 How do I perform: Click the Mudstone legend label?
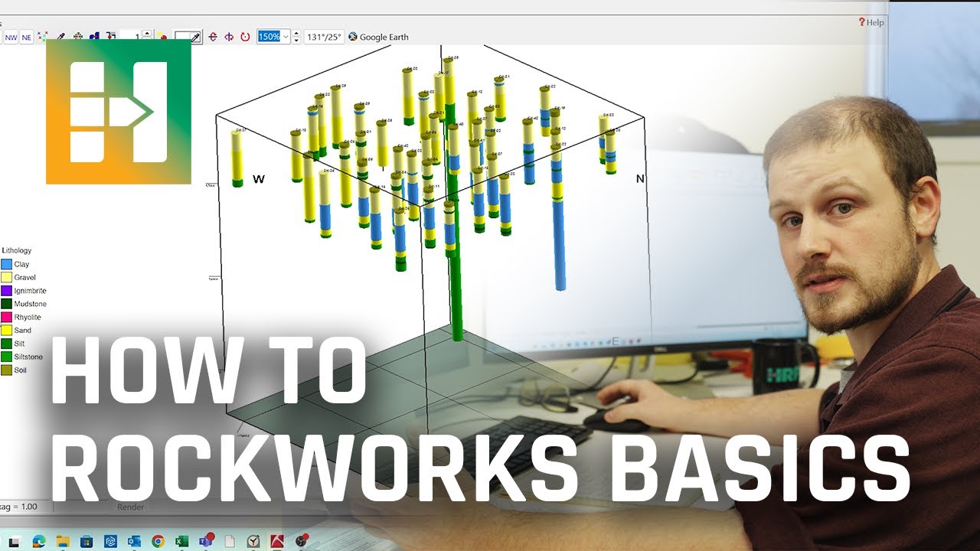pos(30,304)
